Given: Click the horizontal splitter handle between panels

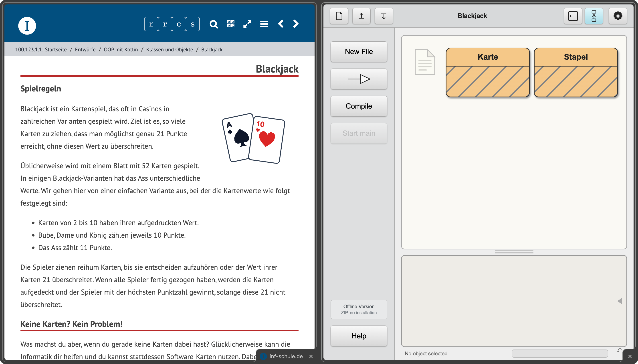Looking at the screenshot, I should pos(514,252).
